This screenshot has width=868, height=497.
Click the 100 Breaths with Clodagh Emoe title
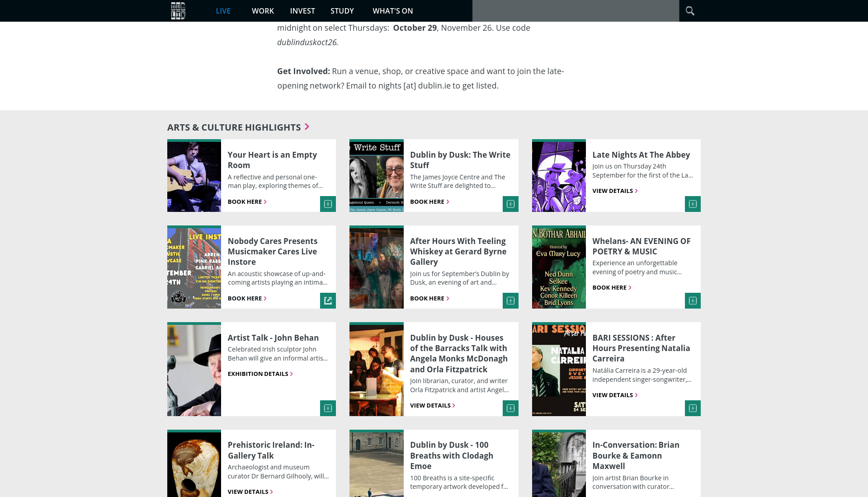click(452, 455)
